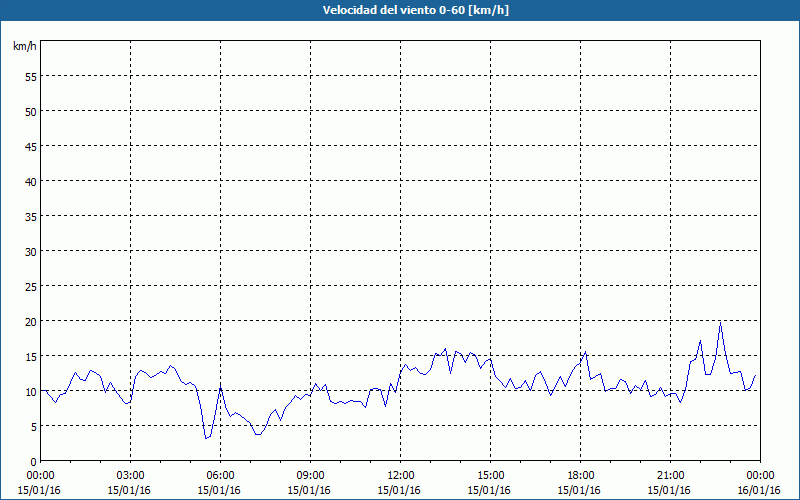The height and width of the screenshot is (500, 800).
Task: Click the 'km/h' axis unit label
Action: (24, 46)
